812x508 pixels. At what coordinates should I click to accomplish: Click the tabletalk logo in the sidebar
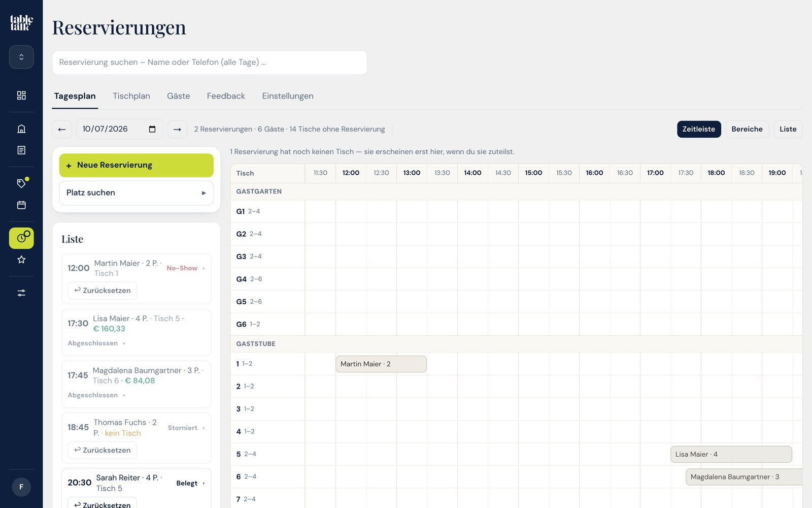coord(21,23)
